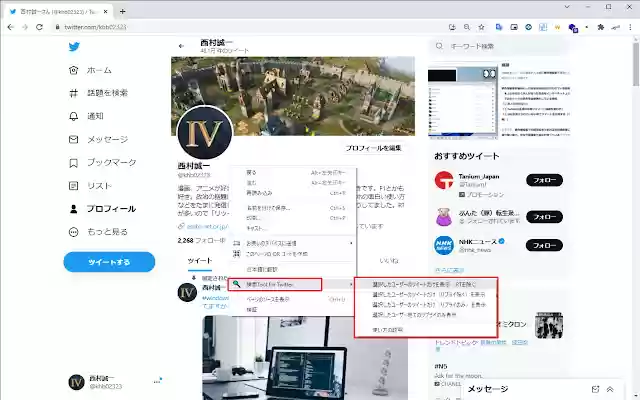Select submenu item showing tweets RTを除く
Screen dimensions: 640x400
click(426, 284)
